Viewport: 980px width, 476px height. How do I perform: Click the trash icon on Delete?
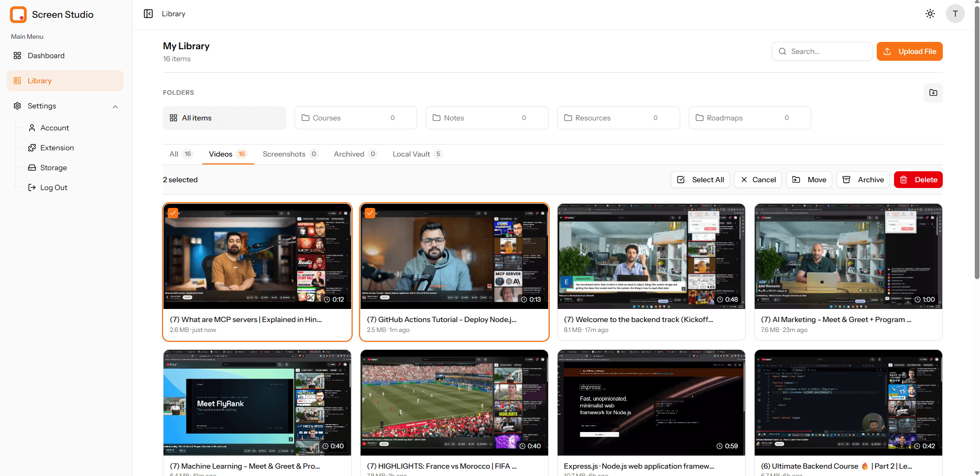click(904, 180)
